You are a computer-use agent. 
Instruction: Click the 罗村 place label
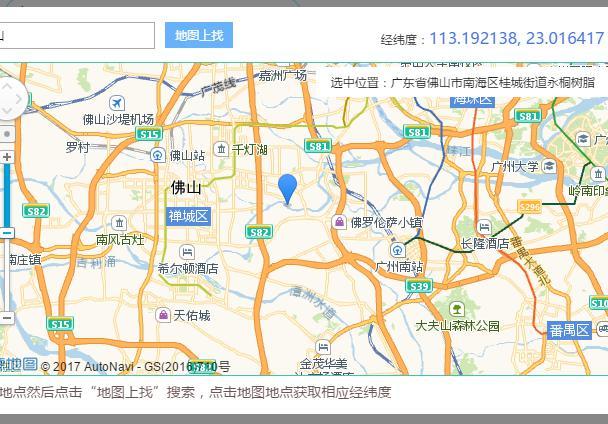pos(78,147)
